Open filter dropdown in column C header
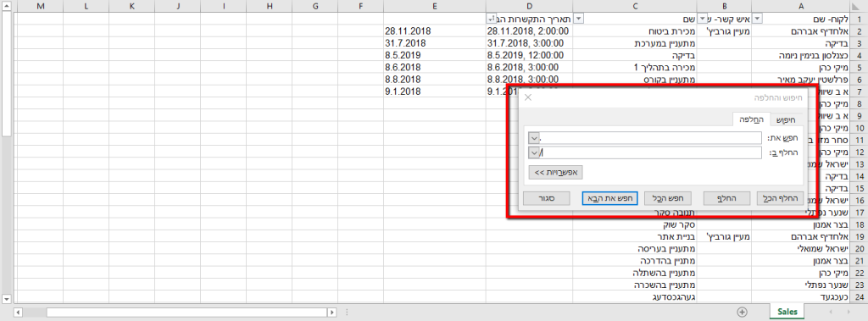868x321 pixels. (579, 19)
